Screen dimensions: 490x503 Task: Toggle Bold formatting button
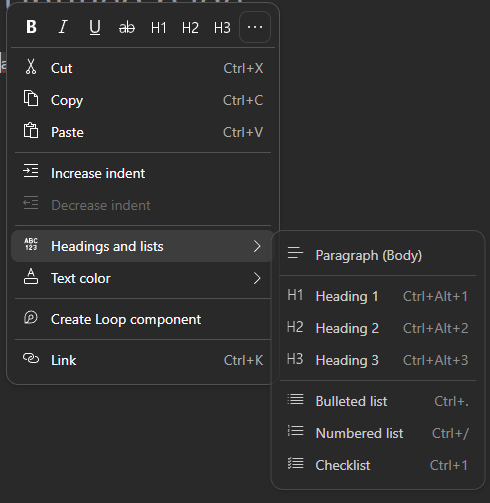(x=31, y=27)
